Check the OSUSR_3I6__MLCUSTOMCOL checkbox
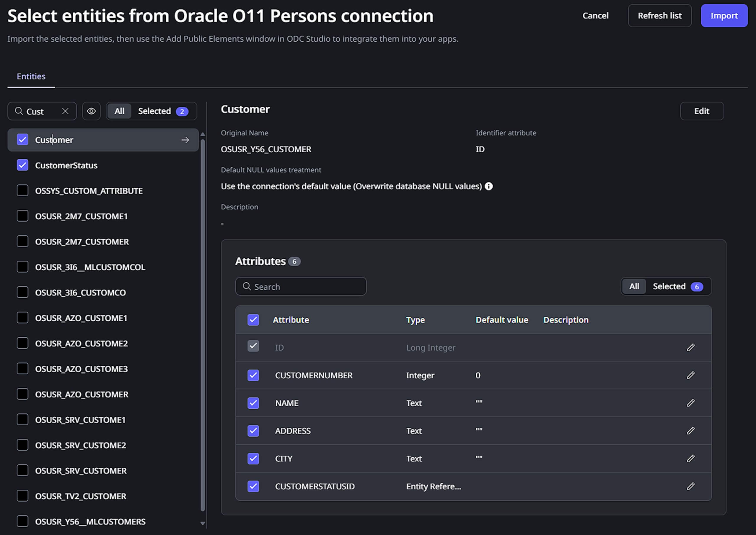This screenshot has height=535, width=756. point(22,267)
